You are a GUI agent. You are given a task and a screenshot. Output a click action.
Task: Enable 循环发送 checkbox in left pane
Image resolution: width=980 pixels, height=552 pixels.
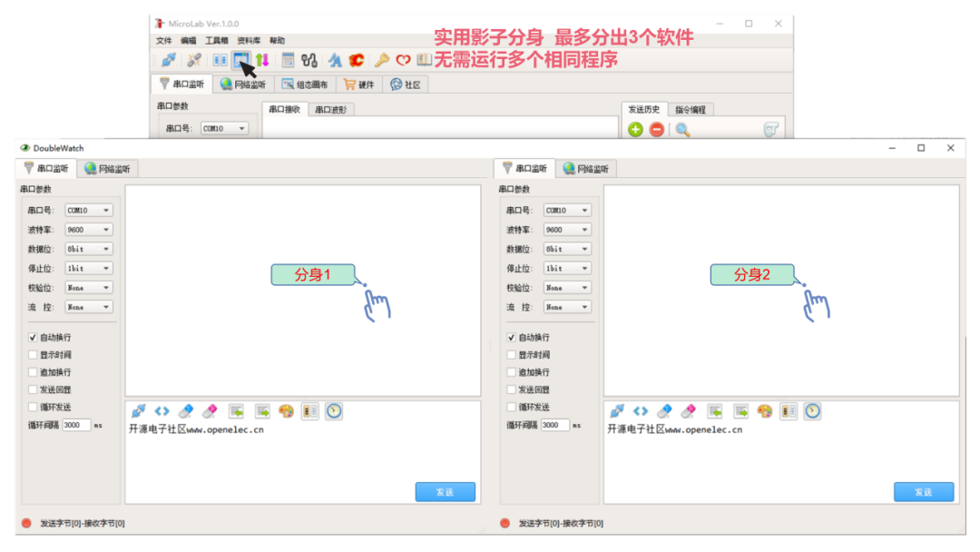pos(33,407)
